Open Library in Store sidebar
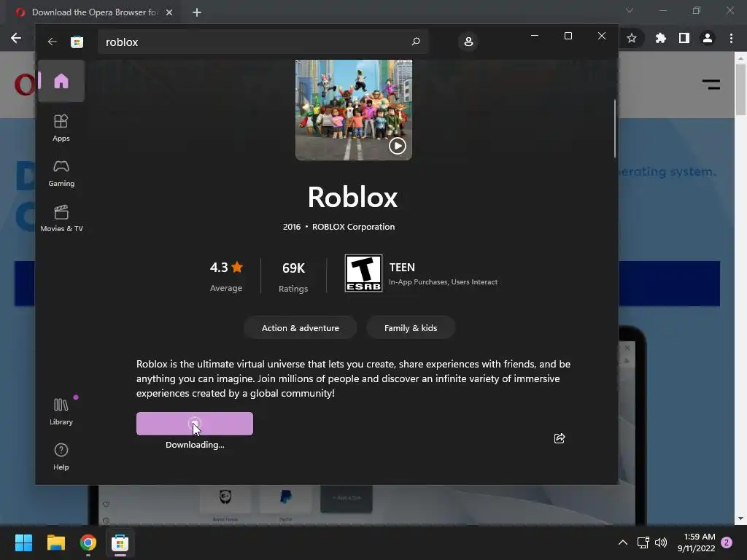Screen dimensions: 747x560 61,411
